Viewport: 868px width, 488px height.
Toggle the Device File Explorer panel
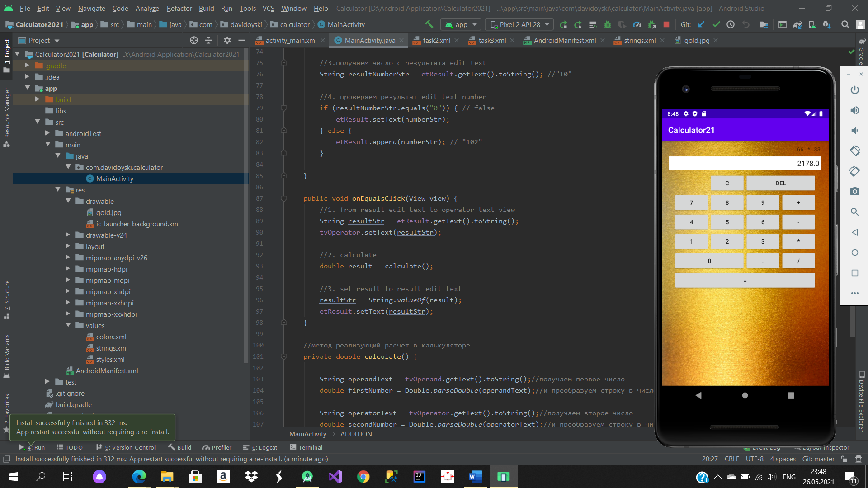pyautogui.click(x=862, y=401)
